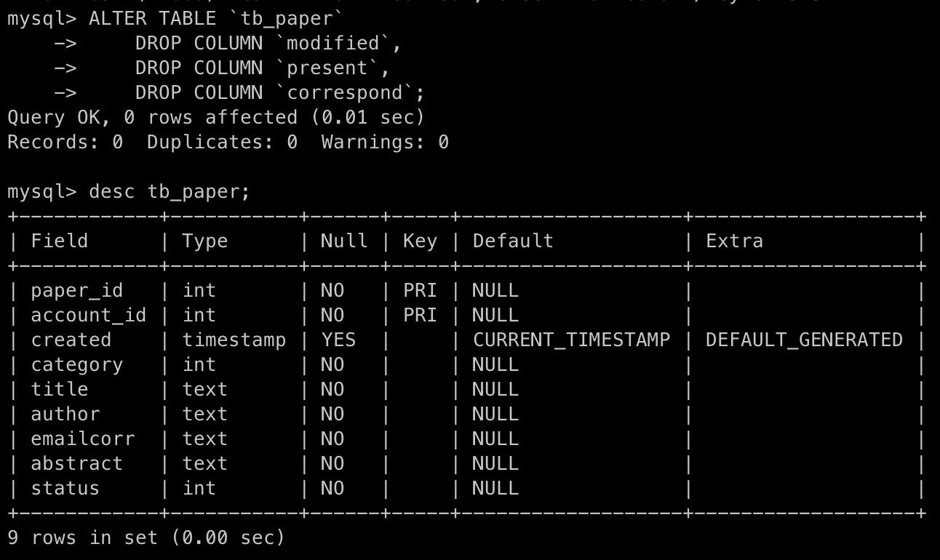Click the YES value in Null column
This screenshot has height=560, width=940.
338,340
